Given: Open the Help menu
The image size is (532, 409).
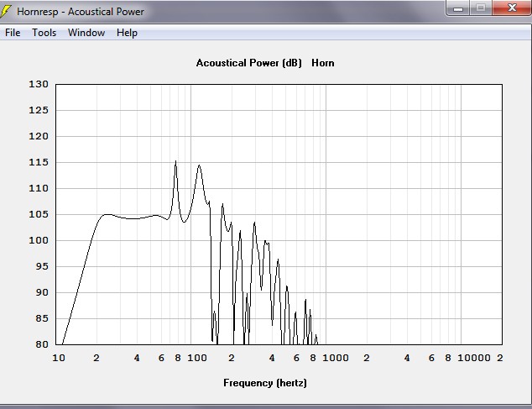Looking at the screenshot, I should click(x=127, y=33).
